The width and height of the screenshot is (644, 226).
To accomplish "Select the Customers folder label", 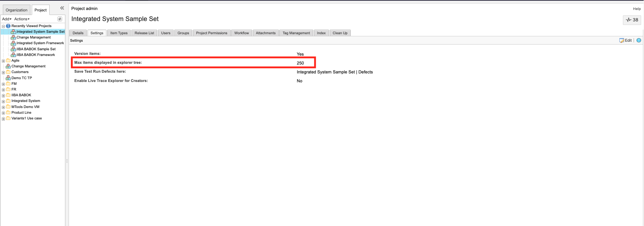I will tap(20, 72).
